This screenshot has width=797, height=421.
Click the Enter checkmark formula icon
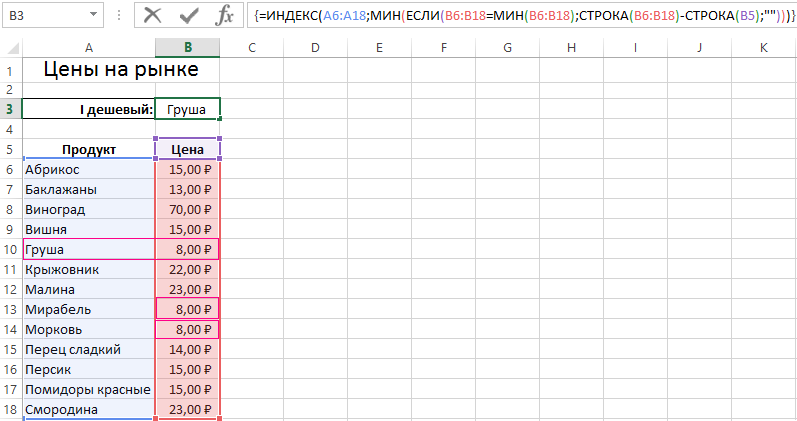pyautogui.click(x=189, y=15)
